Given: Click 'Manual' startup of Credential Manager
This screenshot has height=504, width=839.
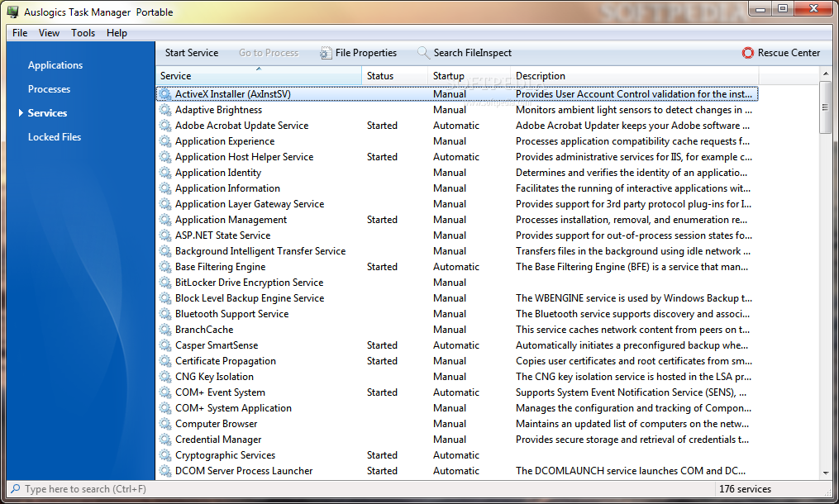Looking at the screenshot, I should click(450, 440).
